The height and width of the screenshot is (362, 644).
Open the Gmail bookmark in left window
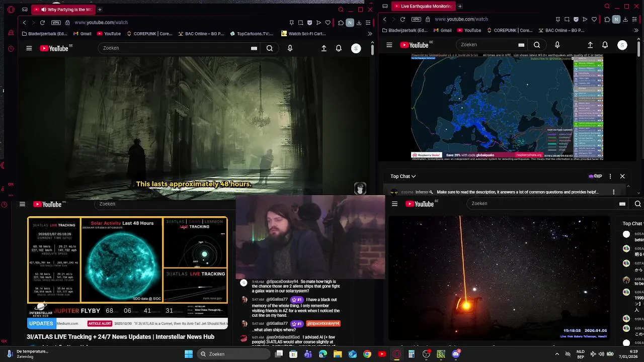click(82, 34)
